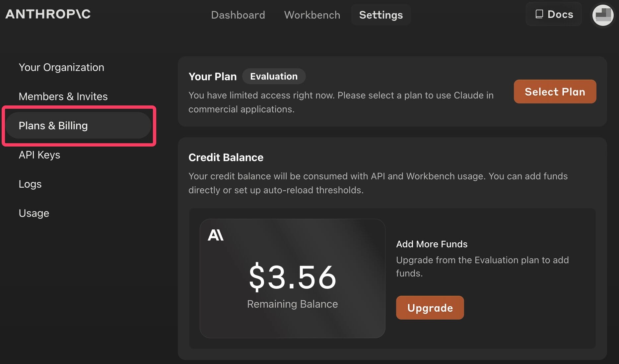The width and height of the screenshot is (619, 364).
Task: Navigate to the API Keys page
Action: (x=39, y=155)
